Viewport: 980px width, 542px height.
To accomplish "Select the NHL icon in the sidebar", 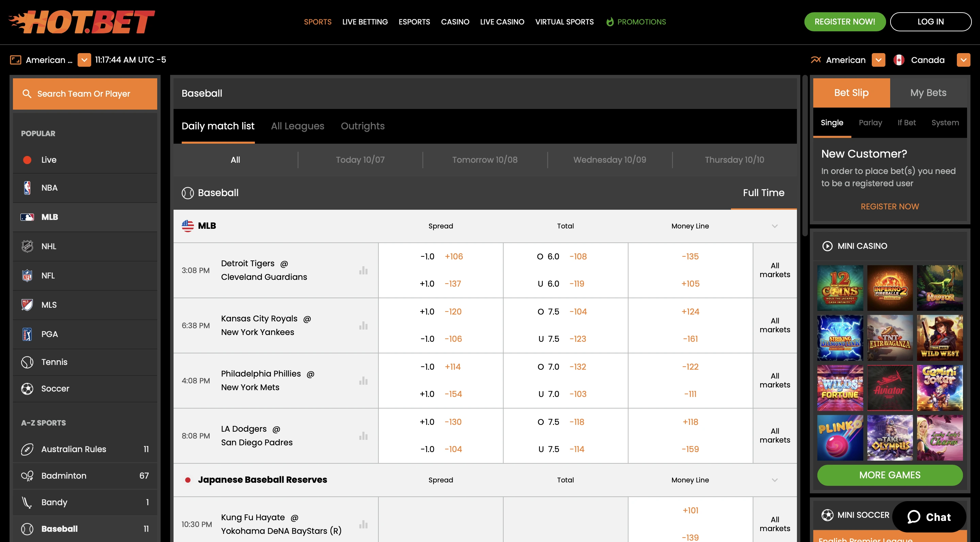I will click(x=27, y=246).
